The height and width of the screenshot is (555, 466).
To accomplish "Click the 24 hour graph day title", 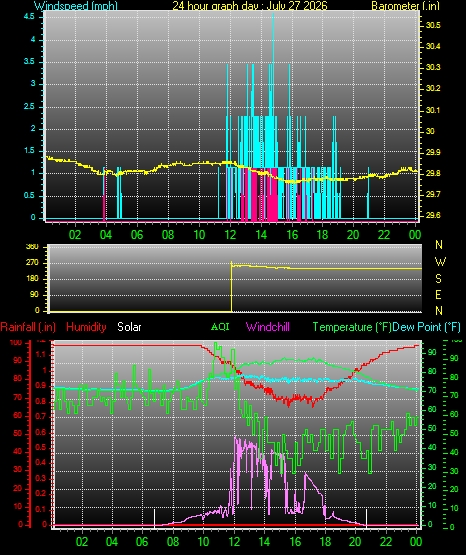I will click(250, 5).
